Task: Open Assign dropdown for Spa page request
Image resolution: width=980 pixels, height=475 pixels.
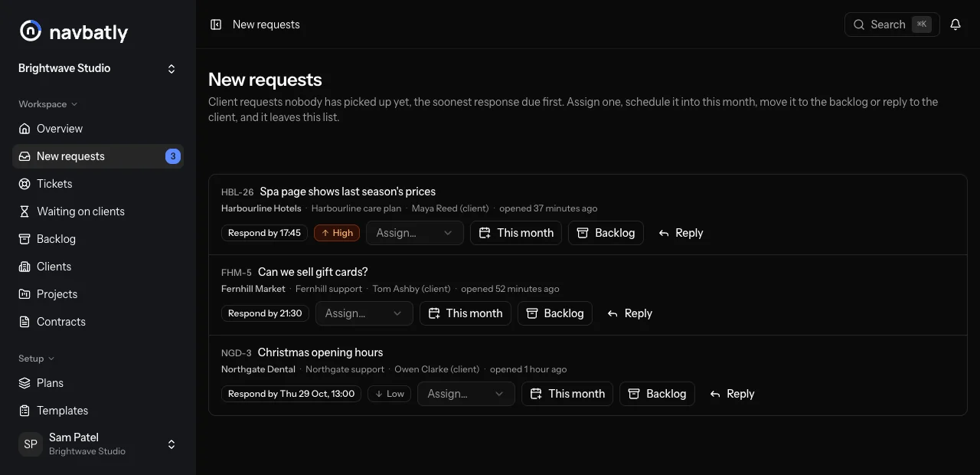Action: tap(415, 233)
